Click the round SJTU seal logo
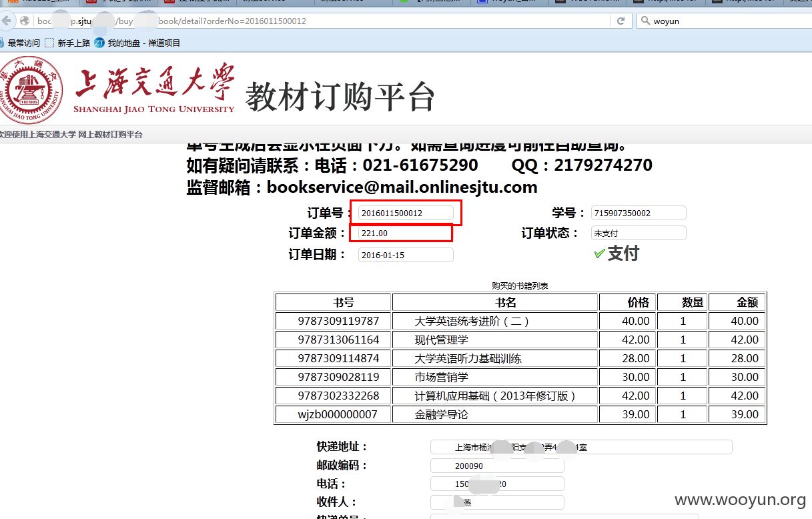This screenshot has height=519, width=812. pos(31,90)
